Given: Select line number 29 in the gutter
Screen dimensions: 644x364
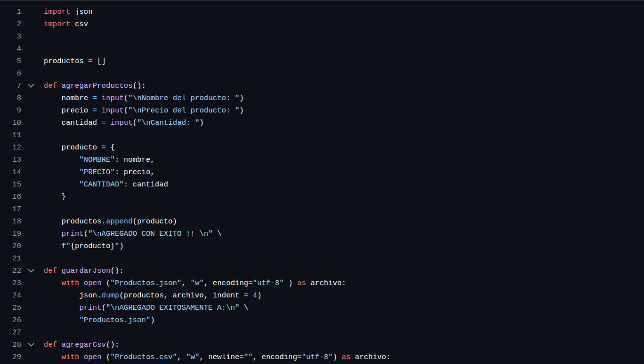Looking at the screenshot, I should (17, 357).
